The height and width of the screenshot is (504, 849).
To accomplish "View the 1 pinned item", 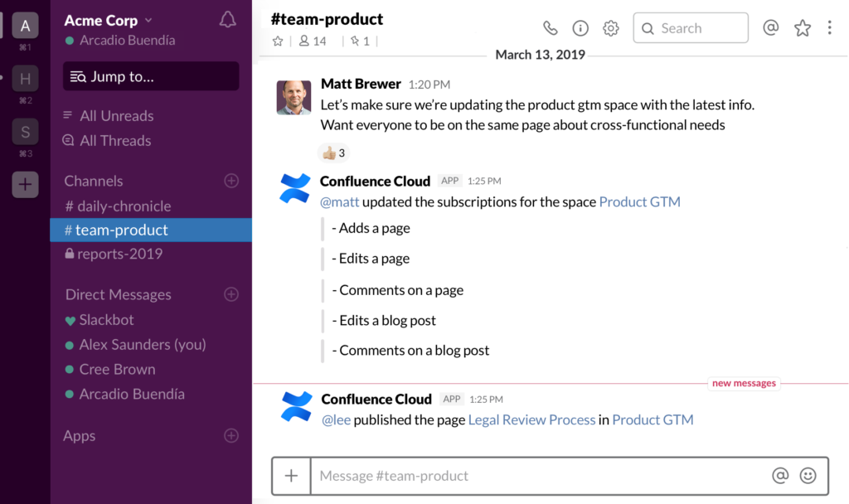I will tap(360, 41).
